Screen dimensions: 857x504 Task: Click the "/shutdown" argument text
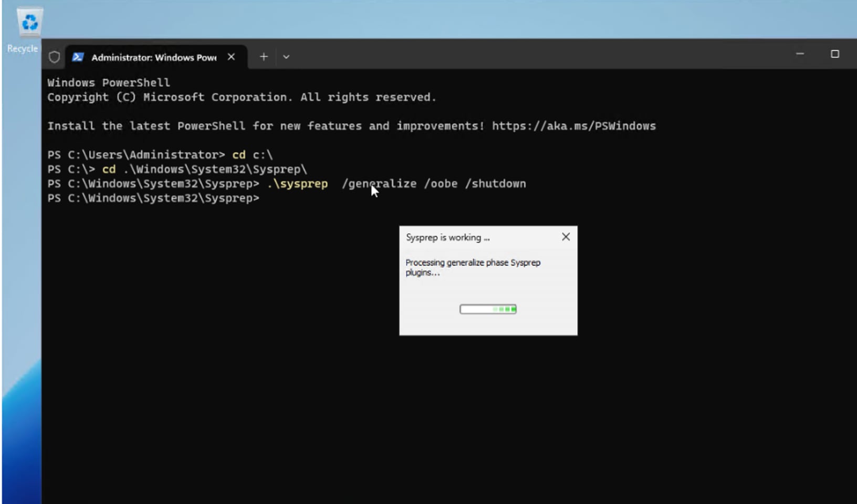(495, 184)
